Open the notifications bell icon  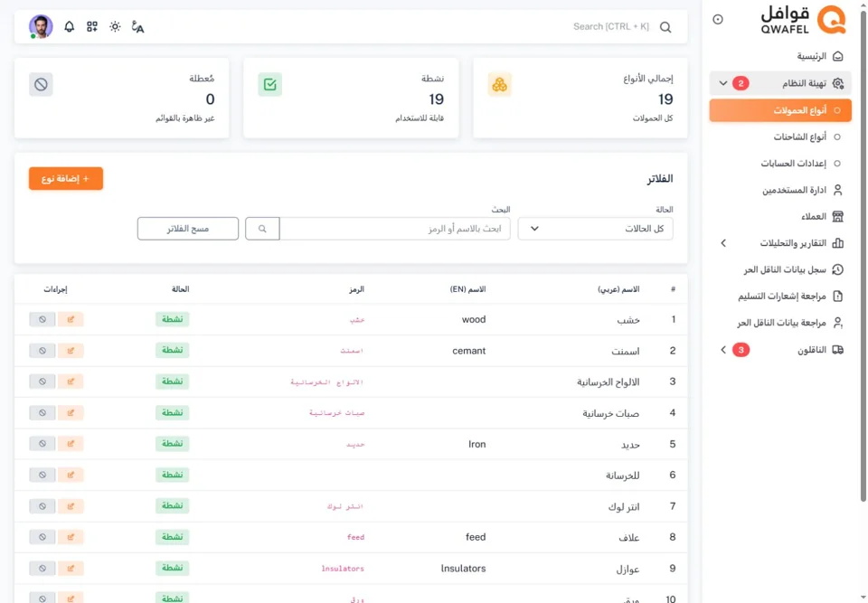coord(70,26)
